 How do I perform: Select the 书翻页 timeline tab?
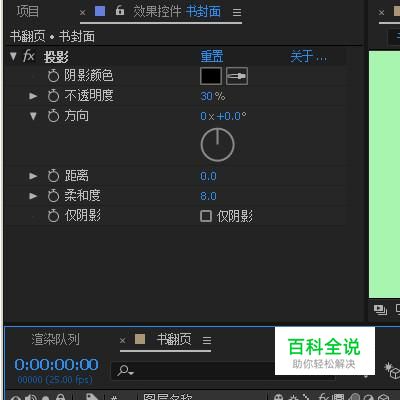point(174,339)
